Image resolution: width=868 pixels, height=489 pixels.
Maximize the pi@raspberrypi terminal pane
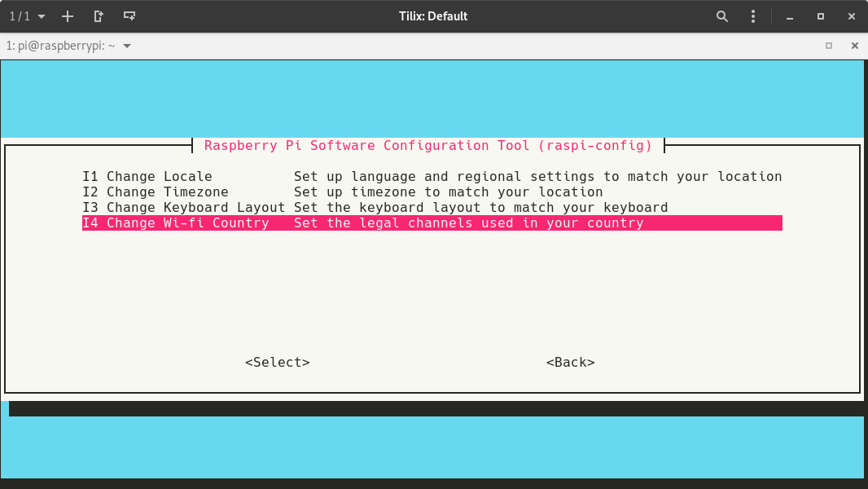tap(829, 46)
